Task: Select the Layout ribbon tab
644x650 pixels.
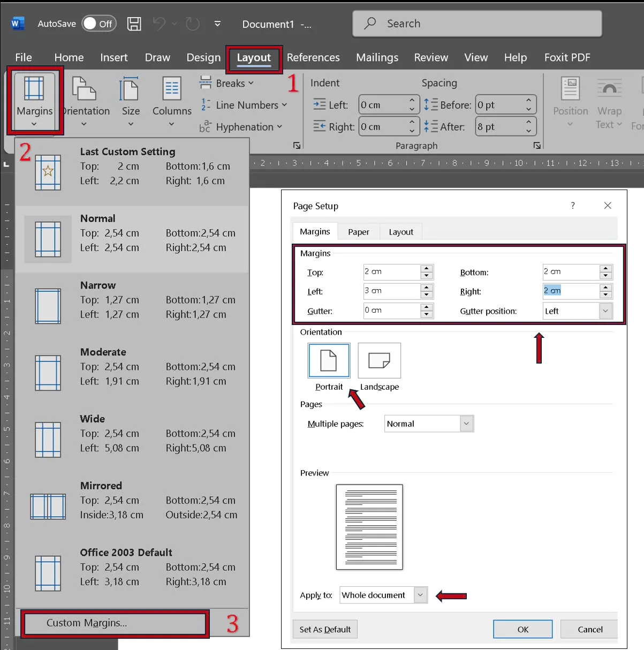Action: (254, 58)
